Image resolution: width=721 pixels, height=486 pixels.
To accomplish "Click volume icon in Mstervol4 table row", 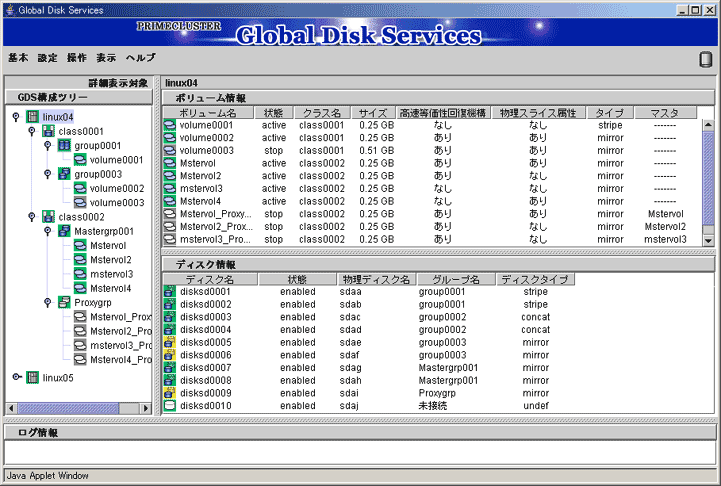I will tap(170, 201).
